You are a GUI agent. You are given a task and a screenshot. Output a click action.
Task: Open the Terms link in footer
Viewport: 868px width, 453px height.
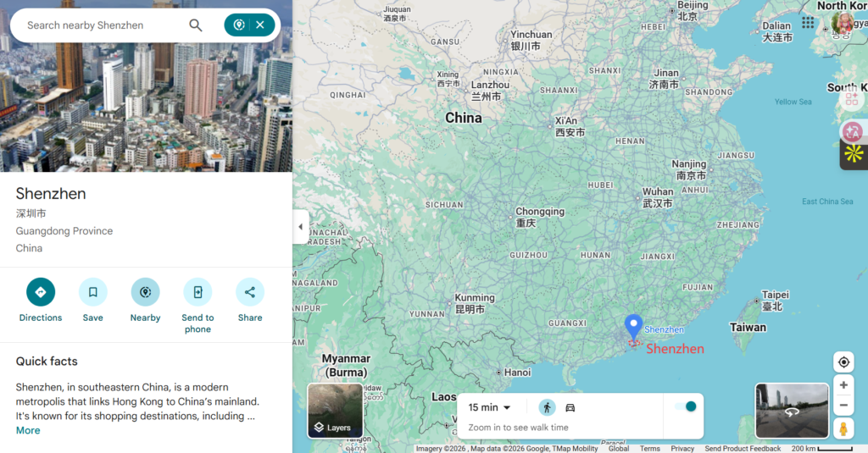[x=650, y=449]
